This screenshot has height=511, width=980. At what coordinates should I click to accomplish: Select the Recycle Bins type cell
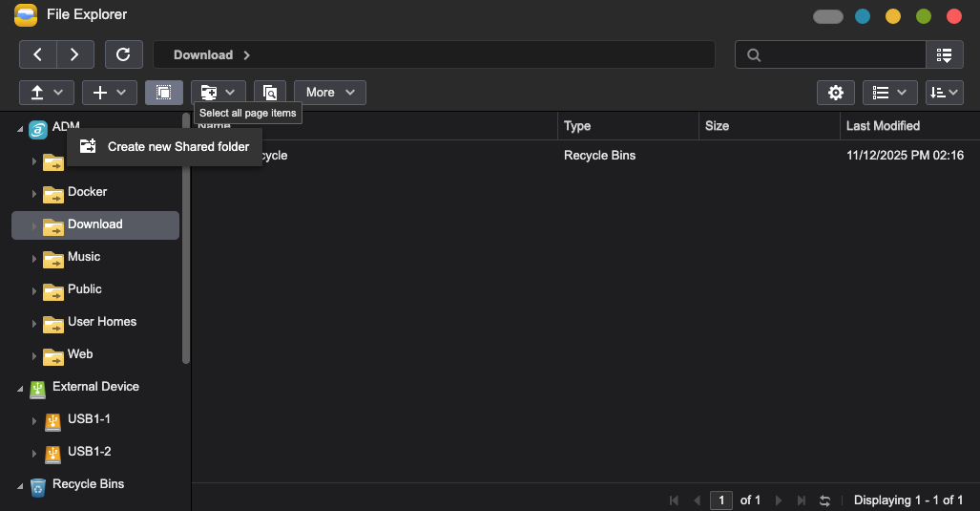point(599,156)
